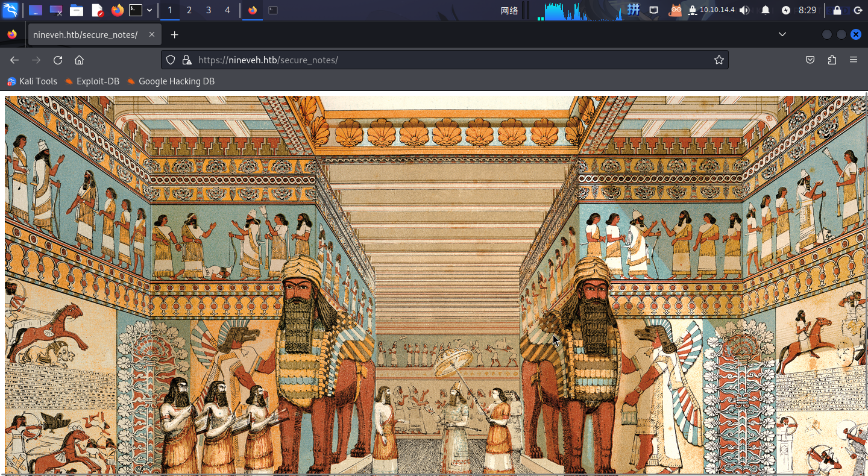868x476 pixels.
Task: Open the Exploit-DB bookmark
Action: coord(92,81)
